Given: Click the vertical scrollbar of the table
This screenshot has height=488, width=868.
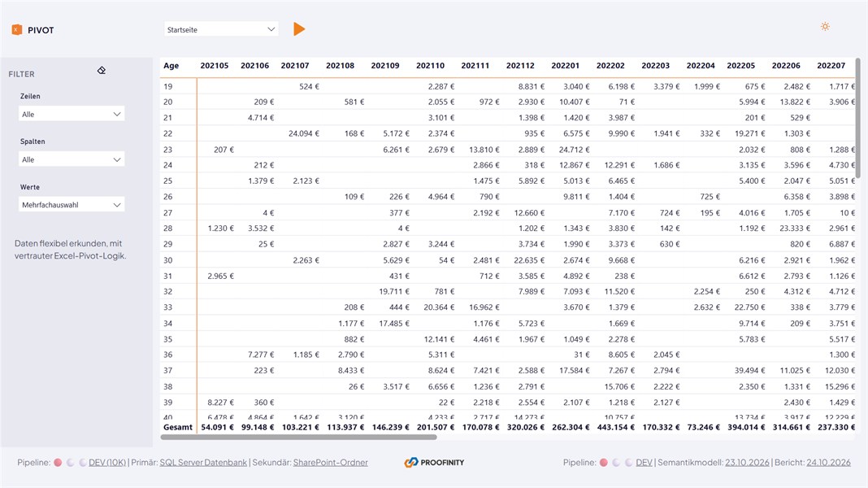Looking at the screenshot, I should tap(858, 118).
